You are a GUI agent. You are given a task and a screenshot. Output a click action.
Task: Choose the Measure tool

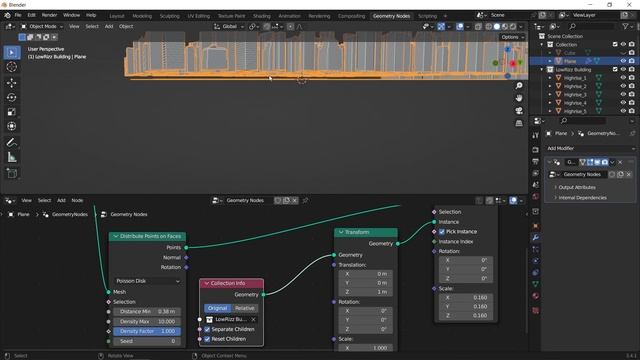(x=11, y=157)
